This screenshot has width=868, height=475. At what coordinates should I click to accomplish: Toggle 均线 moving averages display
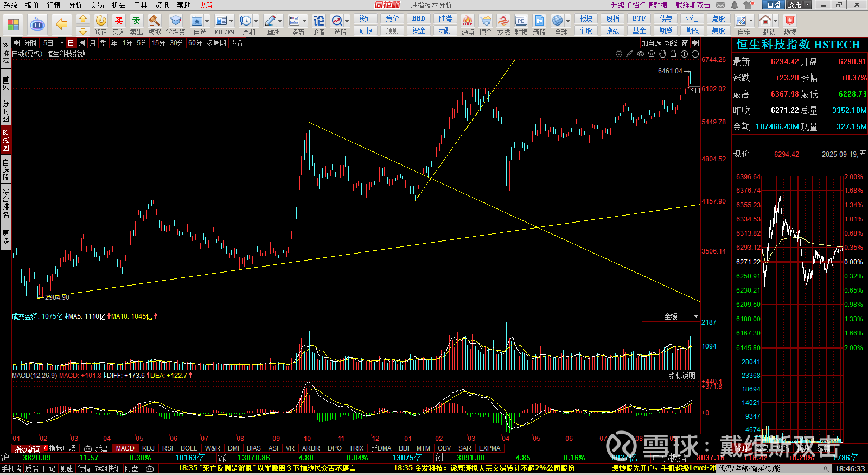pos(671,43)
